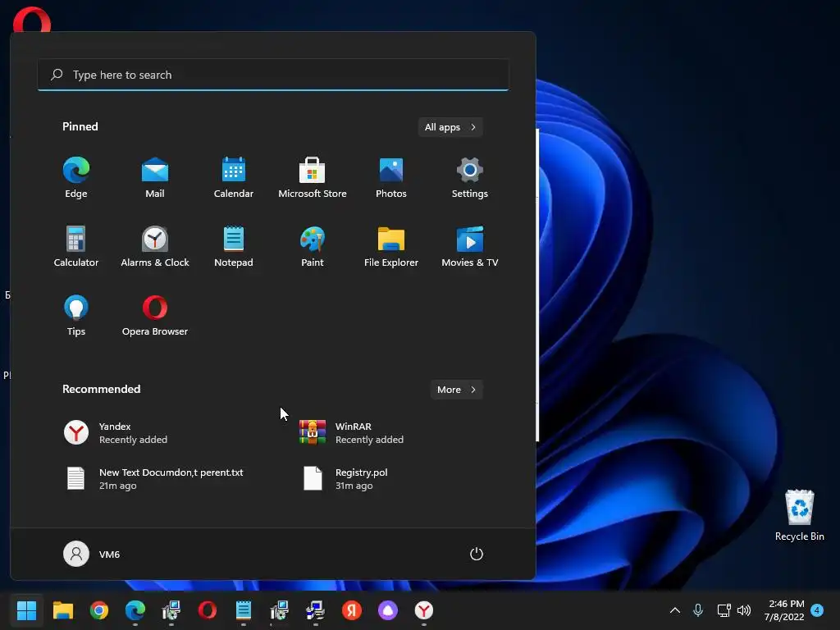Open the network status tray icon
The image size is (840, 630).
[724, 610]
